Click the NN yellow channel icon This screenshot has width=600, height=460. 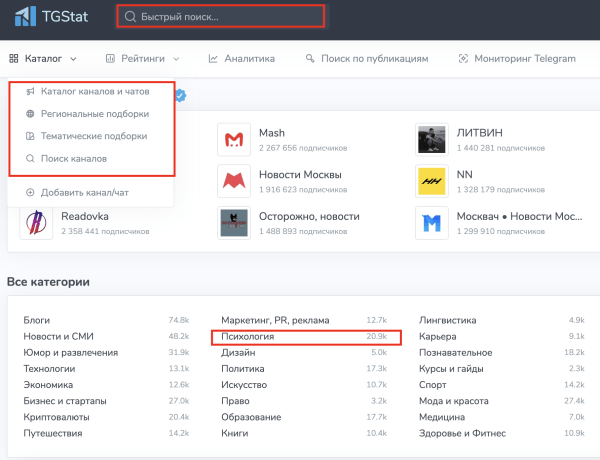(x=432, y=181)
